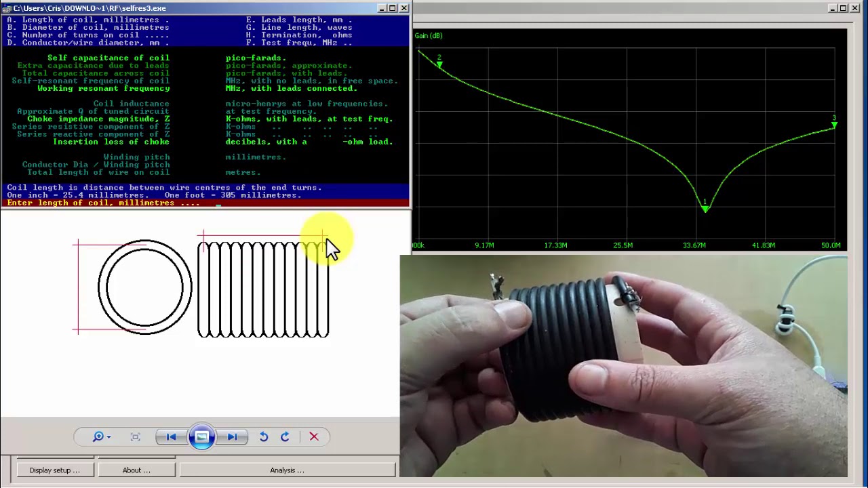Rotate the image clockwise
This screenshot has height=488, width=868.
coord(285,437)
